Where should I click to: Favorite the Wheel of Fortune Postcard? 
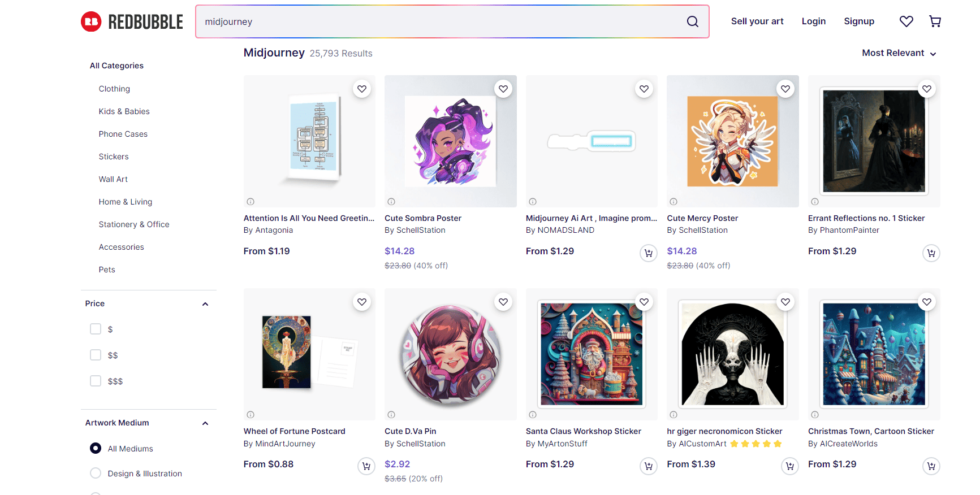(362, 302)
